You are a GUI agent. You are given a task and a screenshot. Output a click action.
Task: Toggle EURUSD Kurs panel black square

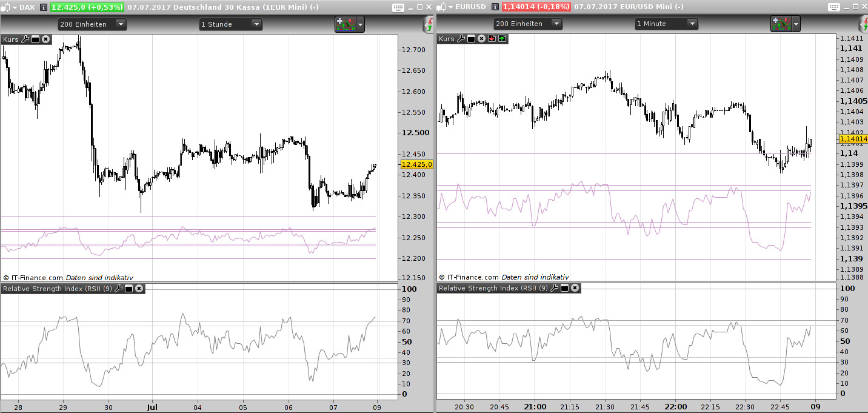point(471,39)
